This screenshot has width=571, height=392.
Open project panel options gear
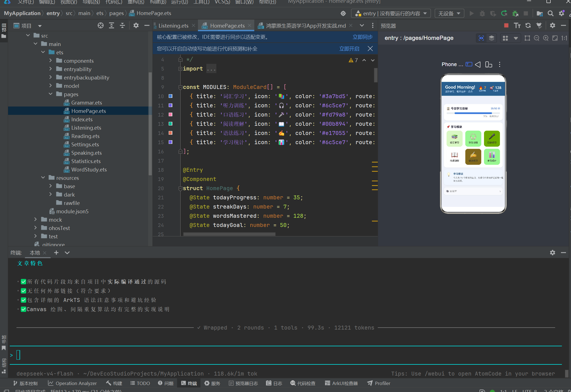pos(136,26)
